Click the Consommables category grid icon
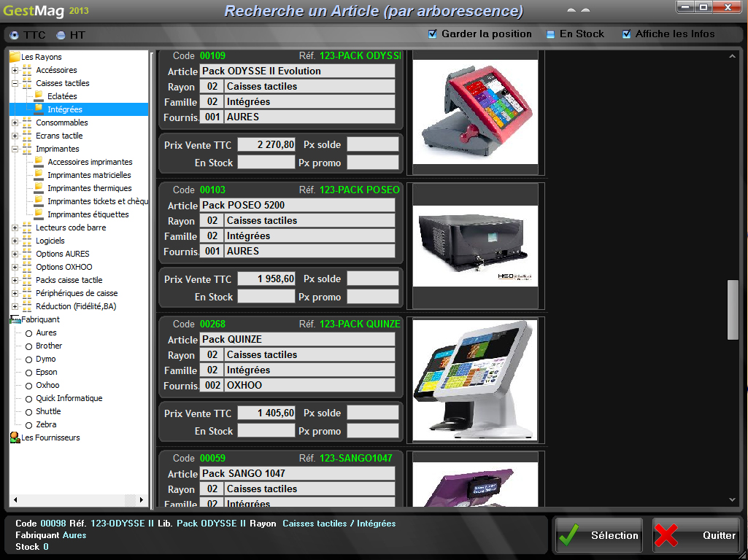 (x=27, y=122)
